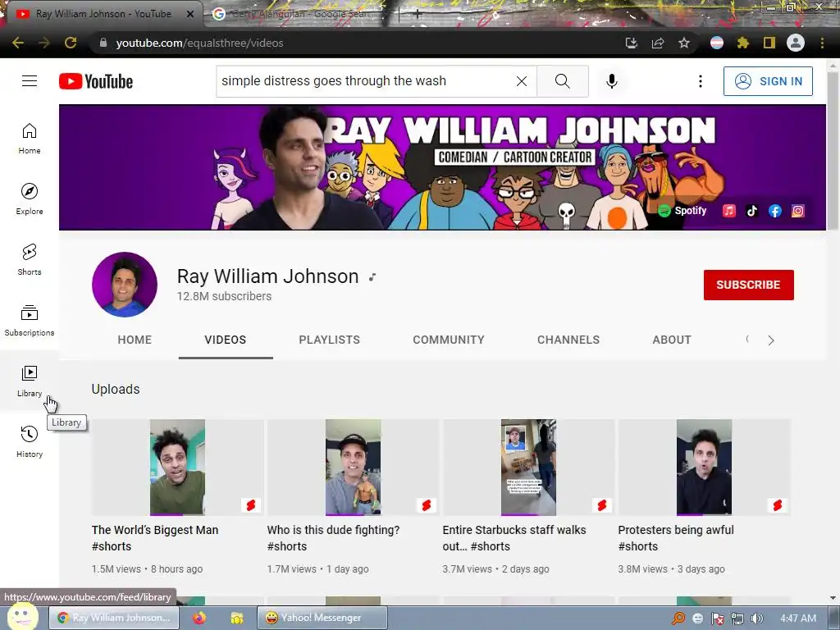Click the Protesters being awful thumbnail

pyautogui.click(x=704, y=467)
